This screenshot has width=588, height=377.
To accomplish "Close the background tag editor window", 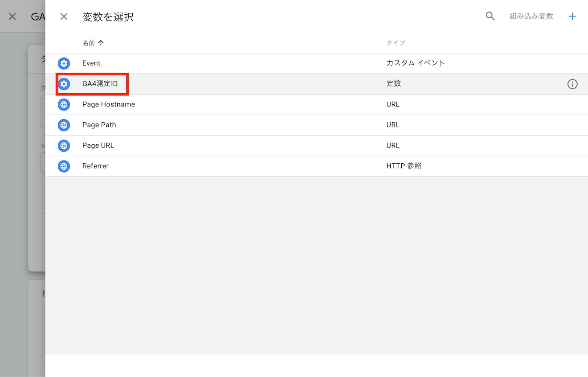I will point(12,17).
